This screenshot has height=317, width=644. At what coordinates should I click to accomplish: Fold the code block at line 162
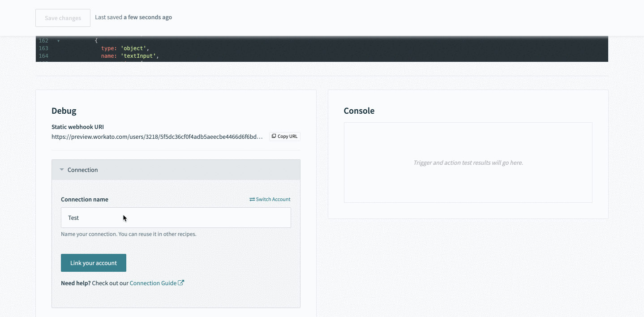tap(57, 41)
